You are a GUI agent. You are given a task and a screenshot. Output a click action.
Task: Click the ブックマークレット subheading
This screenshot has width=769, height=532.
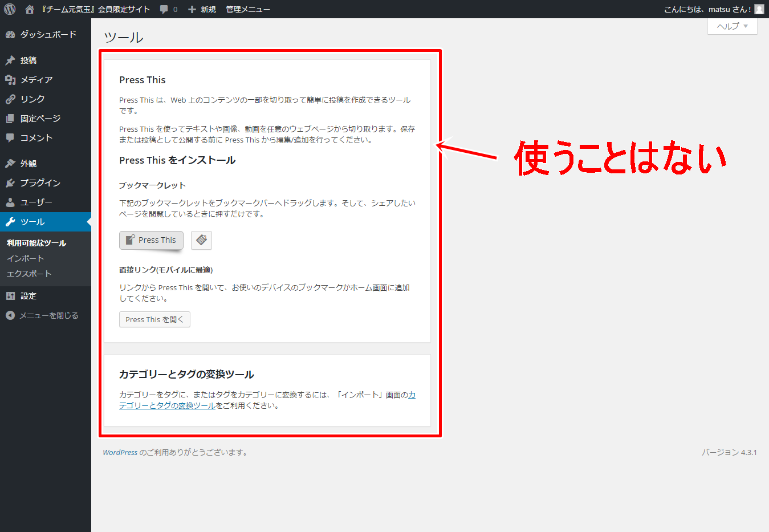[152, 185]
